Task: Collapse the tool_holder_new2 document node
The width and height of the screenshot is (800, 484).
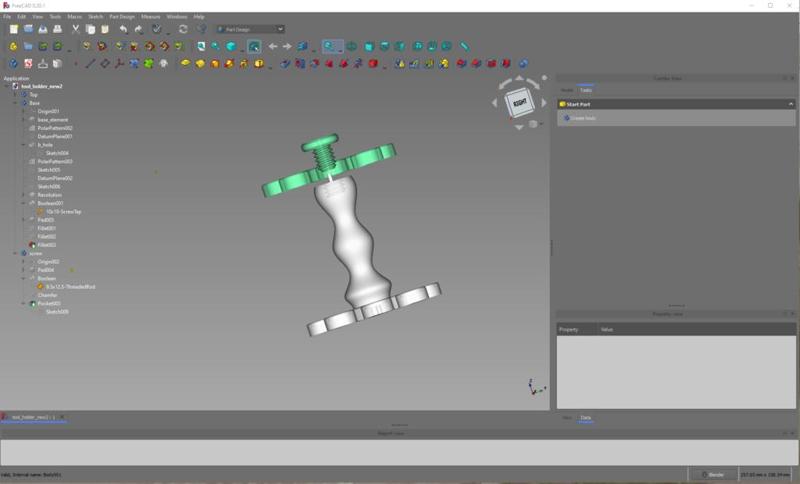Action: [x=7, y=86]
